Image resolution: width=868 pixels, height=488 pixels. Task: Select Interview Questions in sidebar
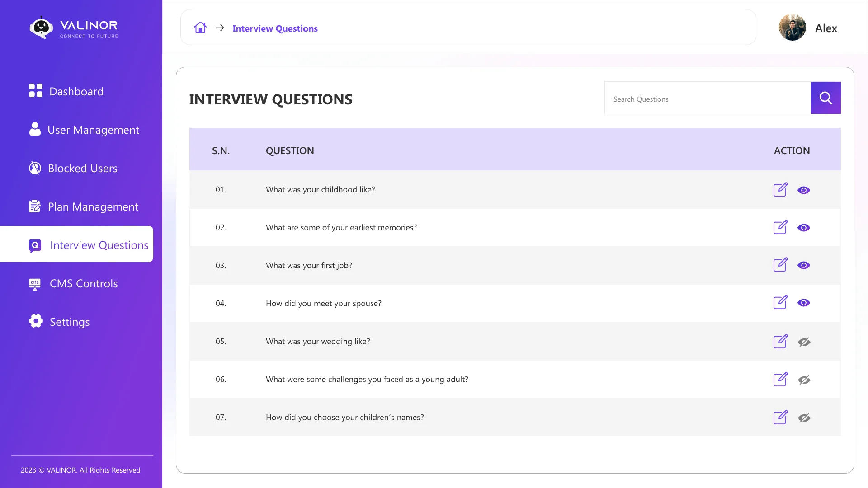[76, 244]
